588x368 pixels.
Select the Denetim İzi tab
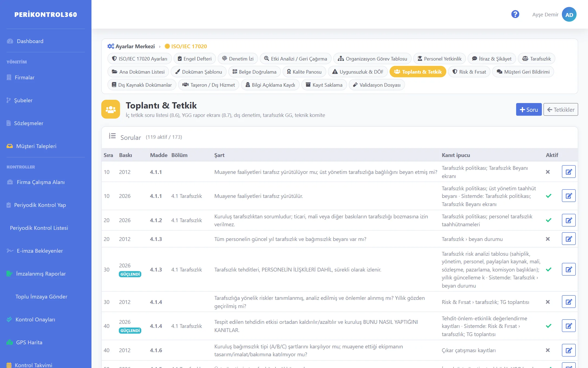pos(238,59)
